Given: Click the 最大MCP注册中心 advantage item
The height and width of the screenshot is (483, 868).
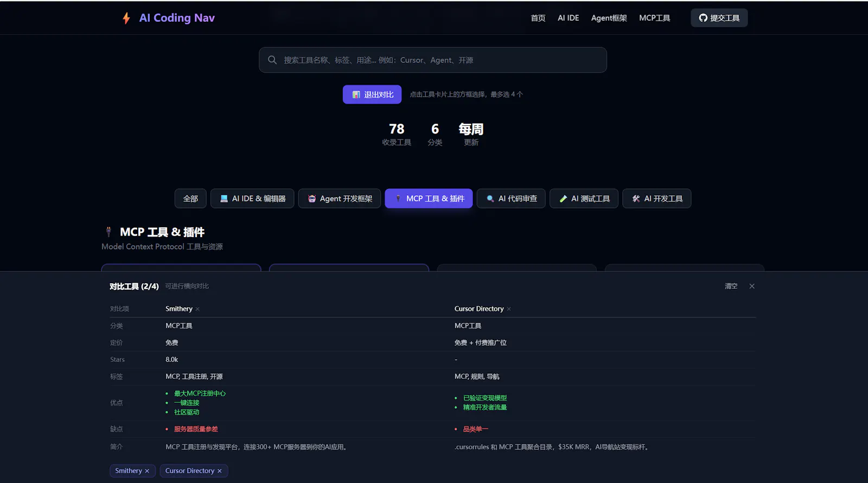Looking at the screenshot, I should (x=200, y=393).
